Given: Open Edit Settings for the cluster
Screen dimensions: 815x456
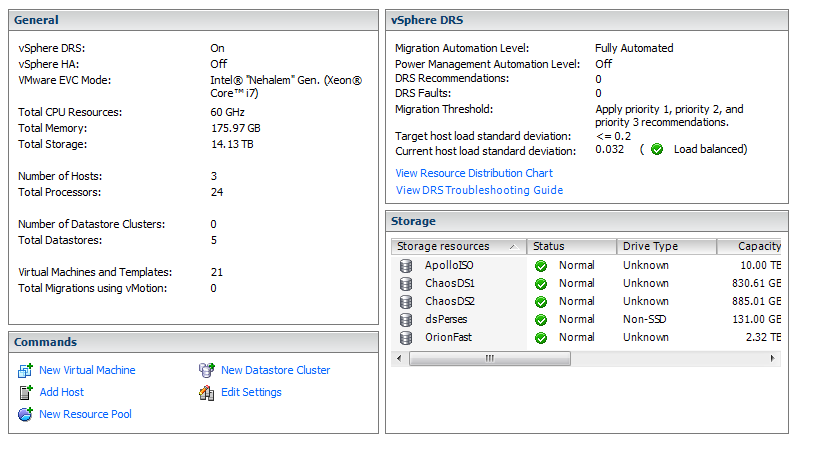Looking at the screenshot, I should 251,392.
